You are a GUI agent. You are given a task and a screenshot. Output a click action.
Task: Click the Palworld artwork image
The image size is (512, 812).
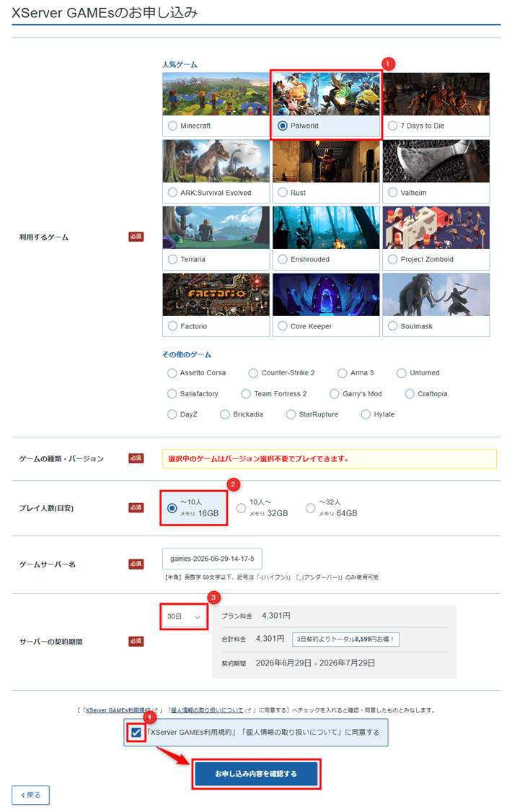click(x=326, y=94)
